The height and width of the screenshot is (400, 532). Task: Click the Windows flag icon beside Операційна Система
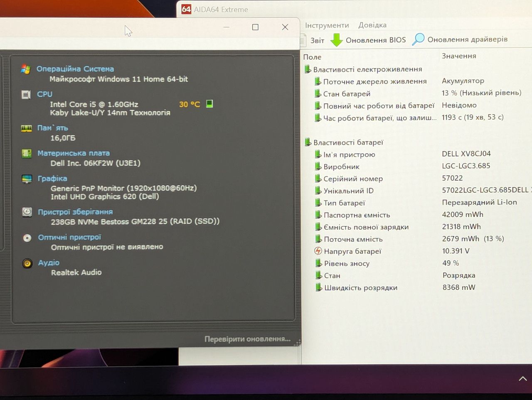pos(26,69)
